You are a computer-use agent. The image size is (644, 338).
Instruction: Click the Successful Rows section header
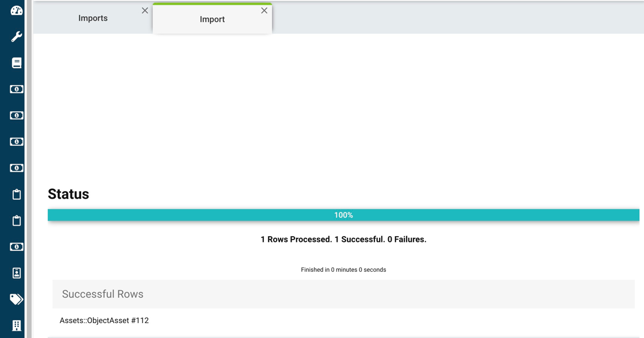pyautogui.click(x=103, y=294)
